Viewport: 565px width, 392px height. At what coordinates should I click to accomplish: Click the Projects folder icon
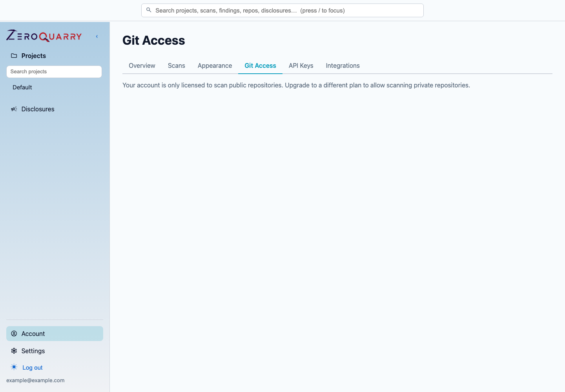click(14, 56)
